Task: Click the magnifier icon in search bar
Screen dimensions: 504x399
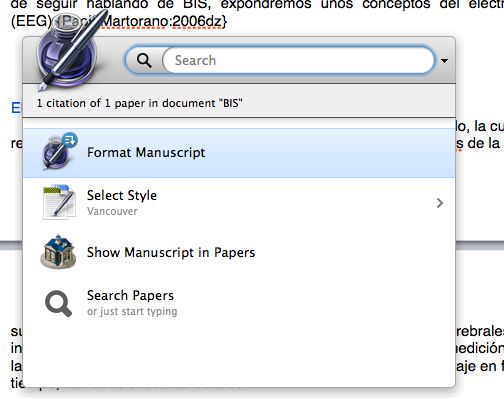Action: (x=144, y=61)
